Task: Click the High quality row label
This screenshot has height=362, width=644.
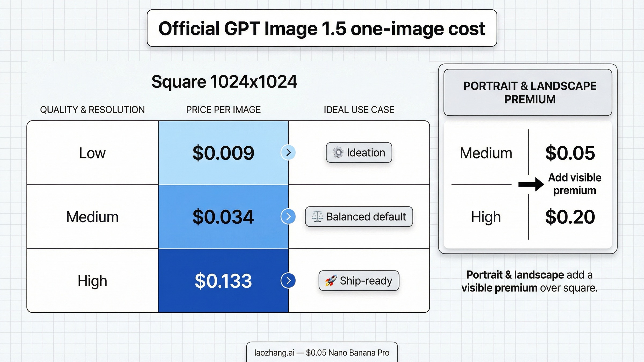Action: (x=92, y=280)
